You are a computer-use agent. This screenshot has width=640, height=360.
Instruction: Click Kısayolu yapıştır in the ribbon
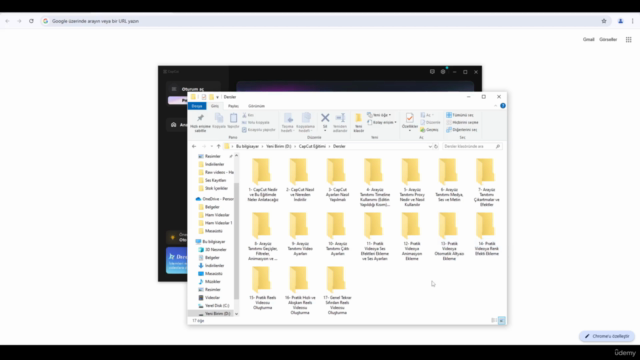[259, 130]
